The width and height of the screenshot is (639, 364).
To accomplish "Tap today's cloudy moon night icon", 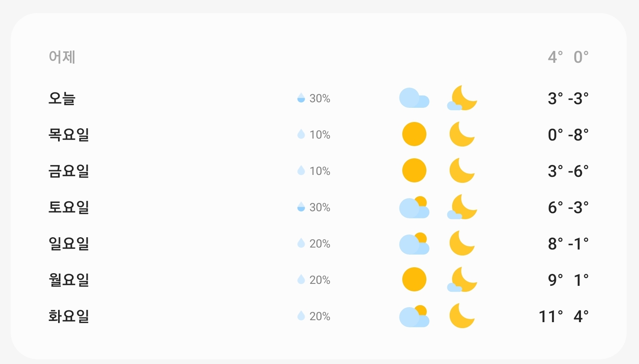I will coord(462,98).
